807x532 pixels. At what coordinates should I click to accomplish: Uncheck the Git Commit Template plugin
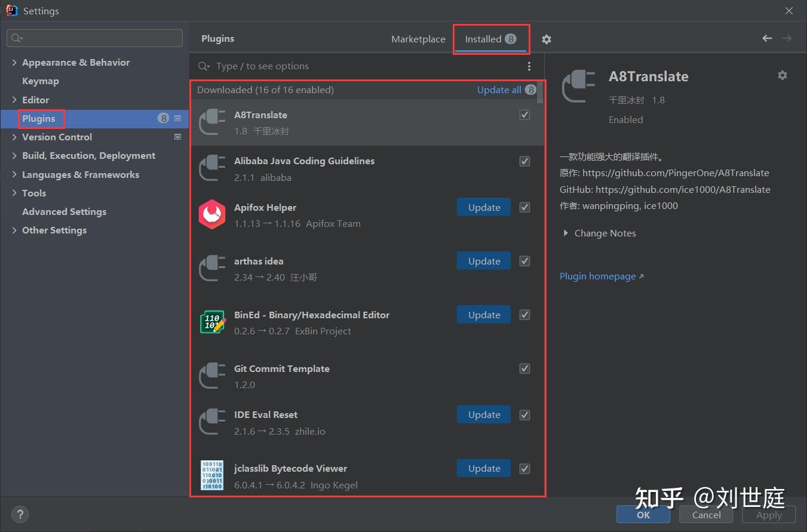524,368
